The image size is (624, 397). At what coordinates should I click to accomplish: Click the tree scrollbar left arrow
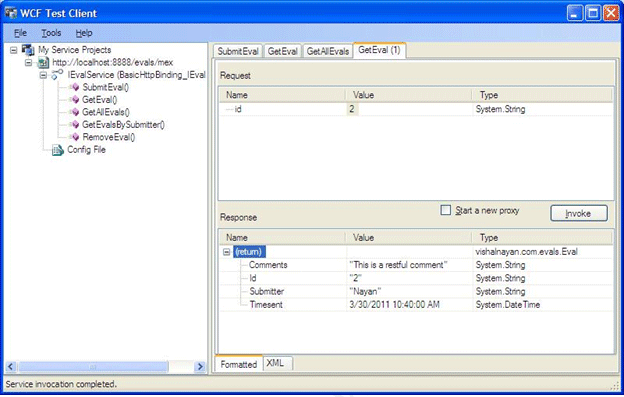pyautogui.click(x=11, y=367)
